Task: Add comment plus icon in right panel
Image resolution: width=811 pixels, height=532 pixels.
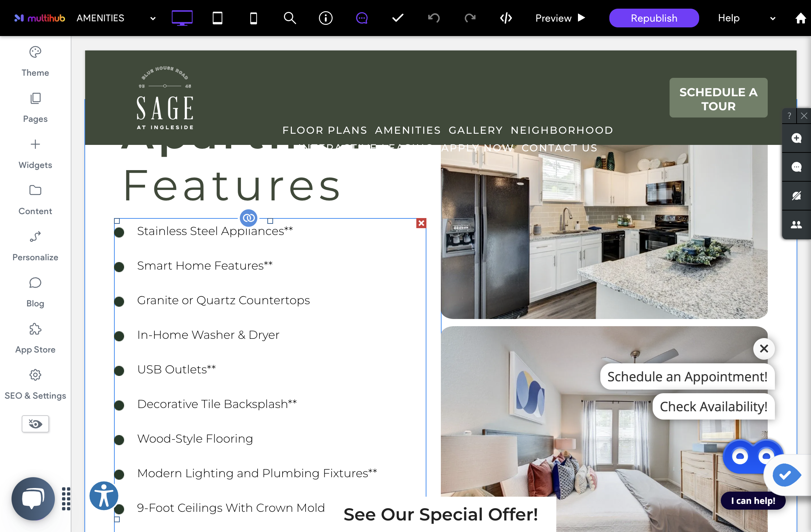Action: tap(796, 138)
